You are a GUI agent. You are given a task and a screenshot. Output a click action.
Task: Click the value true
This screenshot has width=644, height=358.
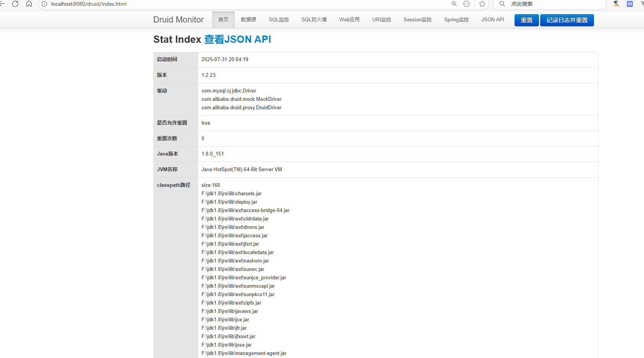(206, 123)
